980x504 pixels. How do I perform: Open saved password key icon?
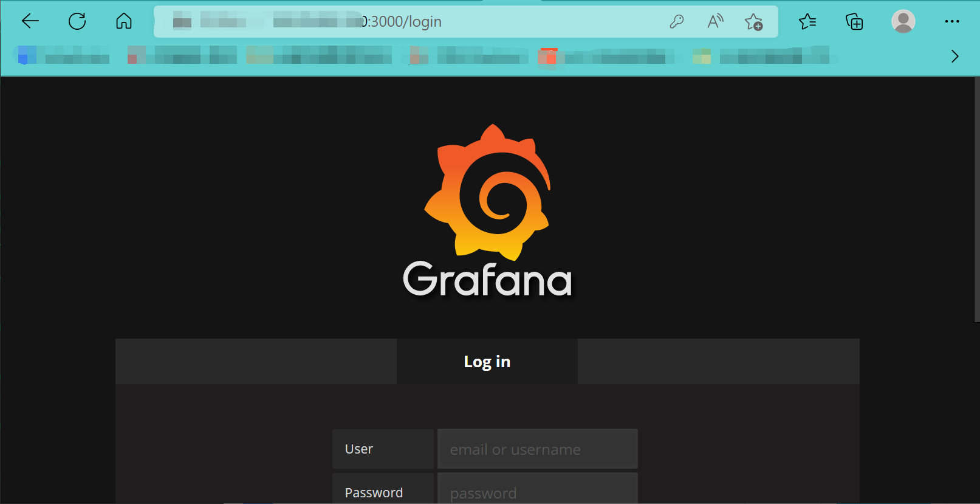pyautogui.click(x=677, y=22)
